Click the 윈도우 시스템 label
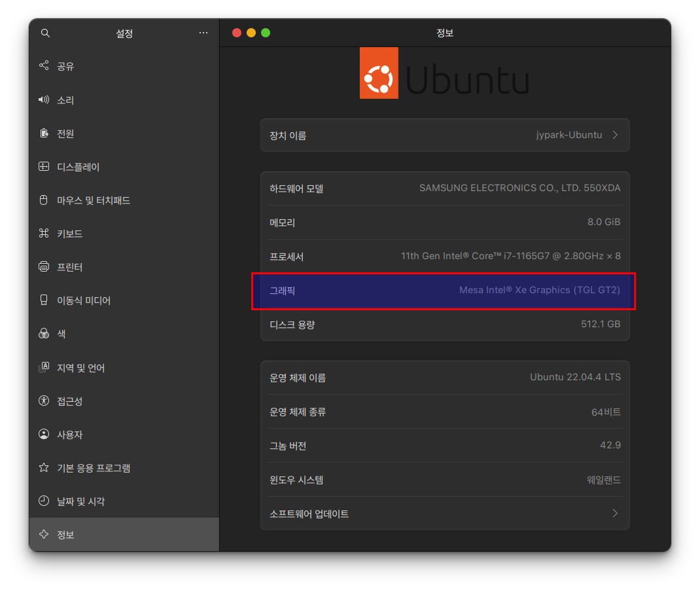 [296, 479]
